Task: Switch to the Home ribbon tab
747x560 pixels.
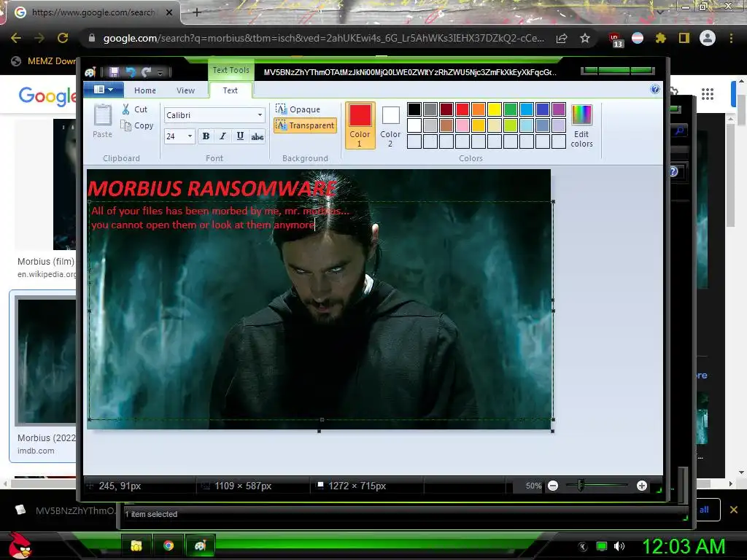Action: [145, 90]
